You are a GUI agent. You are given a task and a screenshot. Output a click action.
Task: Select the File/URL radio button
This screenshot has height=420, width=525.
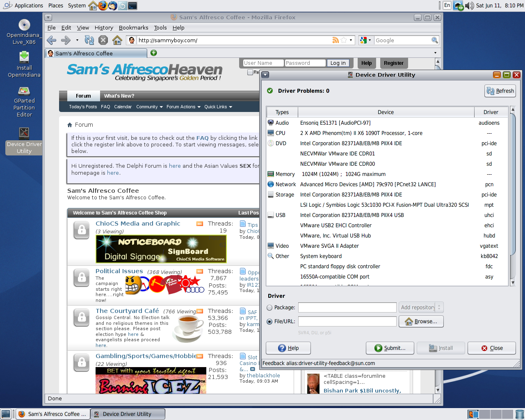[269, 322]
